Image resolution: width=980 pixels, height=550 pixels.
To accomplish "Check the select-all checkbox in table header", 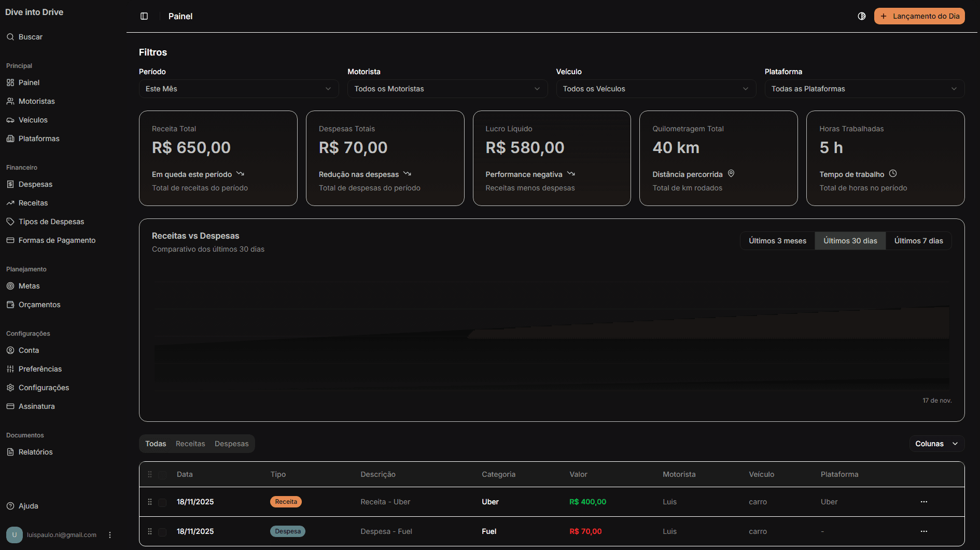I will tap(162, 474).
